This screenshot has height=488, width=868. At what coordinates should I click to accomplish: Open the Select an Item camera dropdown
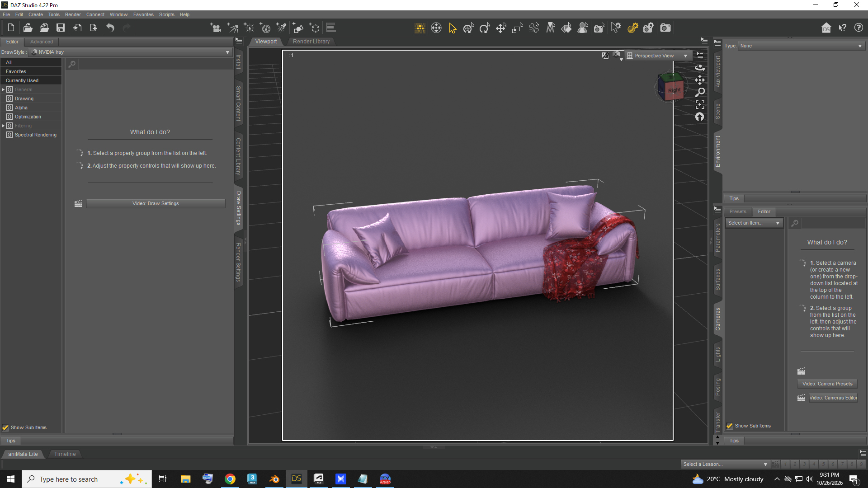point(754,223)
